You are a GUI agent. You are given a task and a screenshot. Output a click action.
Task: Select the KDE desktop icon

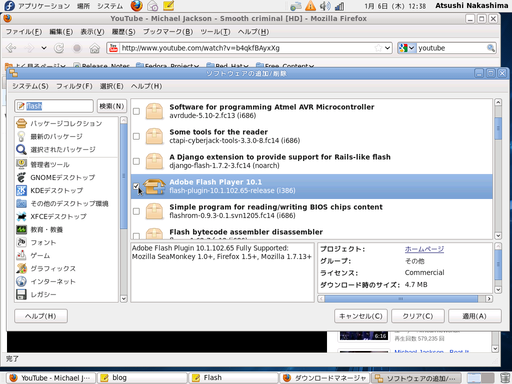tap(21, 190)
